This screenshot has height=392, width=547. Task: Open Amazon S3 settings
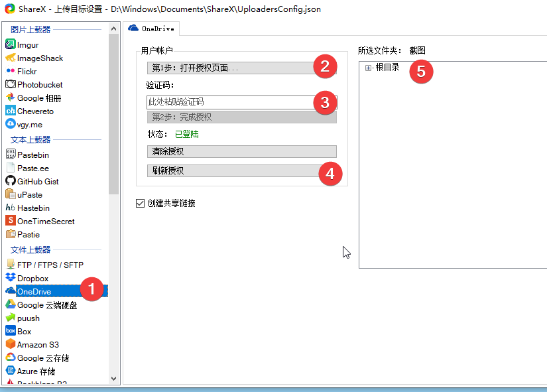pyautogui.click(x=38, y=345)
